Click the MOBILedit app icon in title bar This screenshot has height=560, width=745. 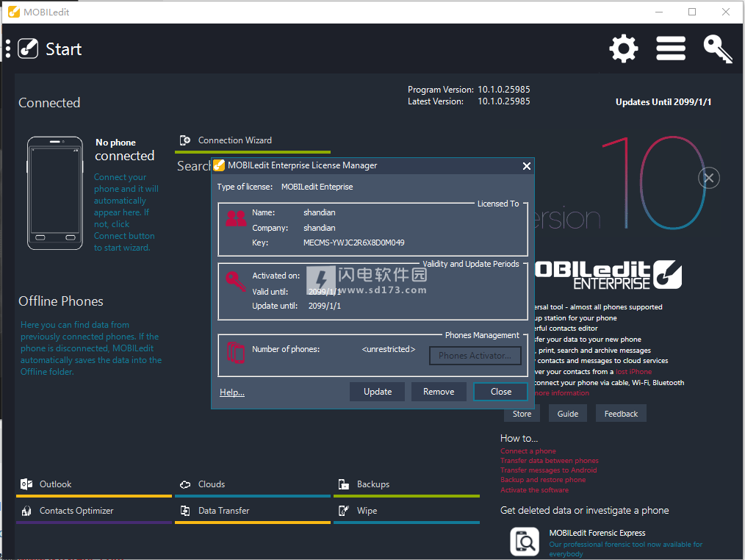pos(14,12)
